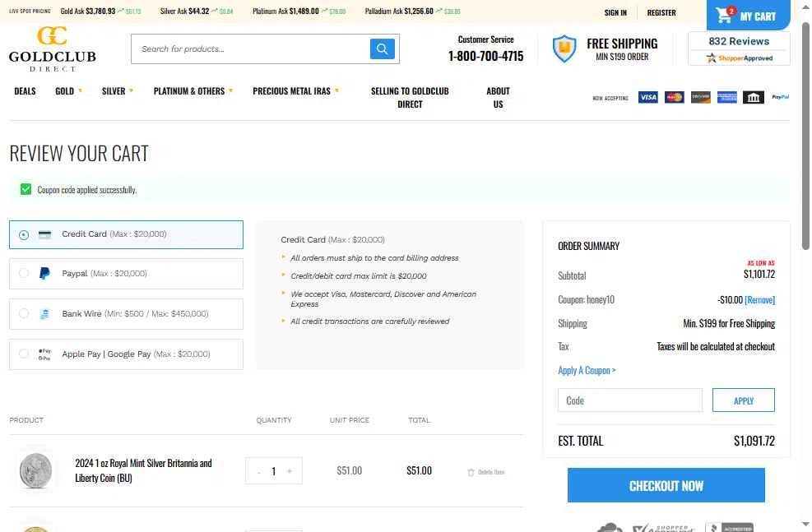
Task: Click the GoldClub Direct logo
Action: coord(53,49)
